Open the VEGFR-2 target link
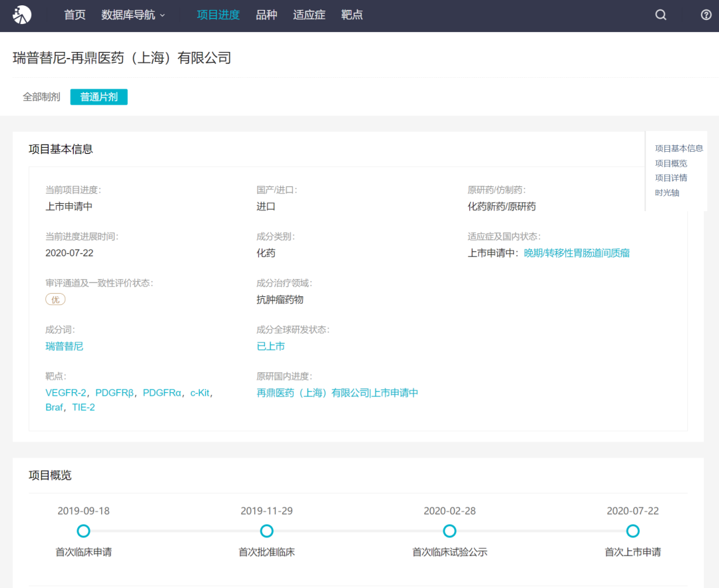The width and height of the screenshot is (719, 588). point(65,393)
